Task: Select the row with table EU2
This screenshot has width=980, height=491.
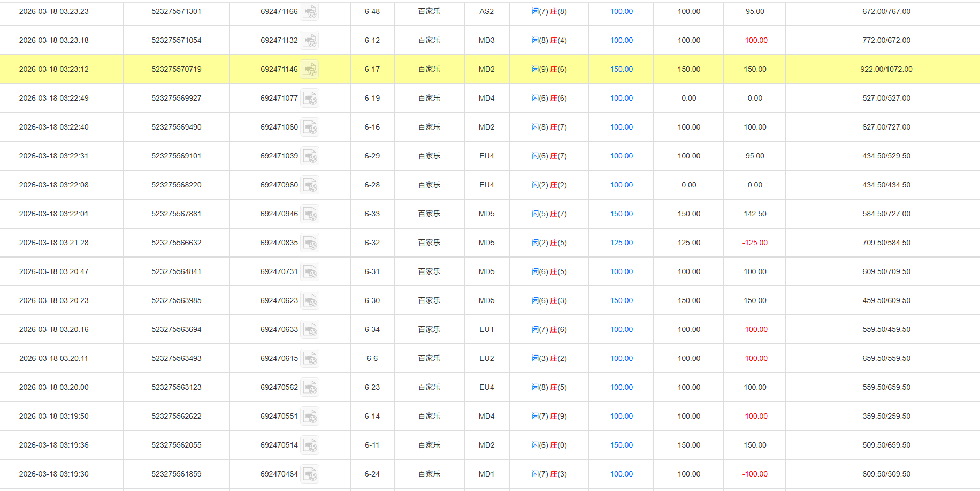Action: point(486,358)
